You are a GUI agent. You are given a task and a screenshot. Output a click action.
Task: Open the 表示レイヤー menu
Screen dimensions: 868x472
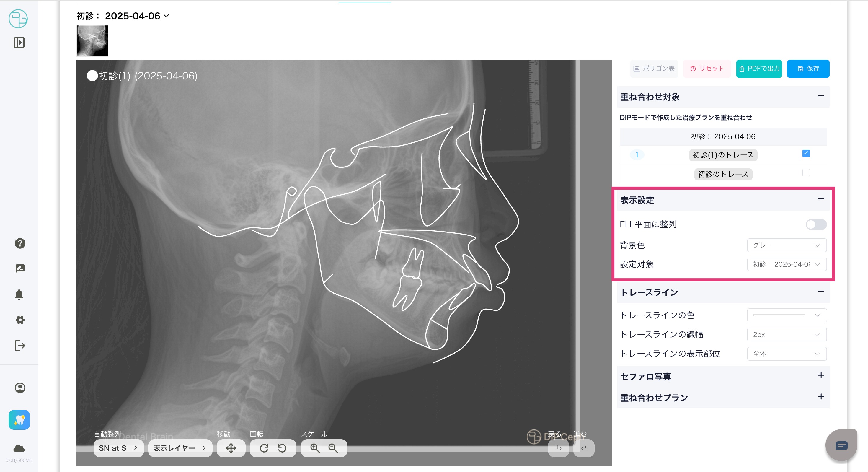point(180,448)
